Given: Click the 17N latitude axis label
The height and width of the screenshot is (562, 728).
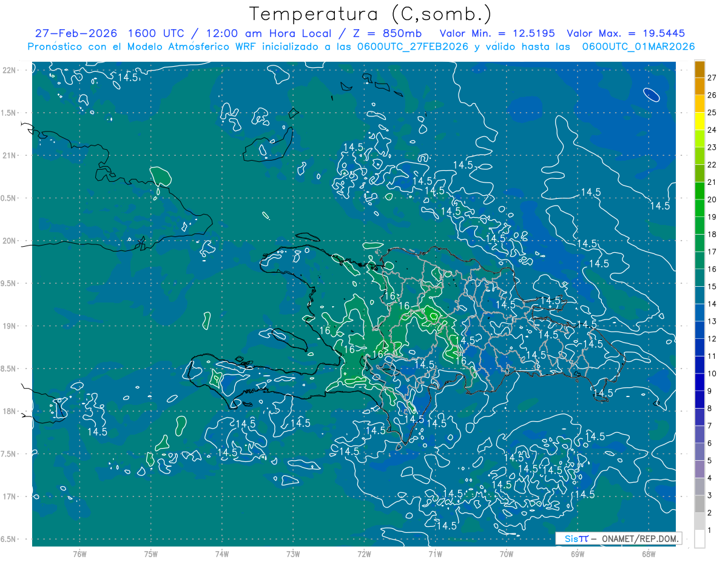Looking at the screenshot, I should click(9, 497).
